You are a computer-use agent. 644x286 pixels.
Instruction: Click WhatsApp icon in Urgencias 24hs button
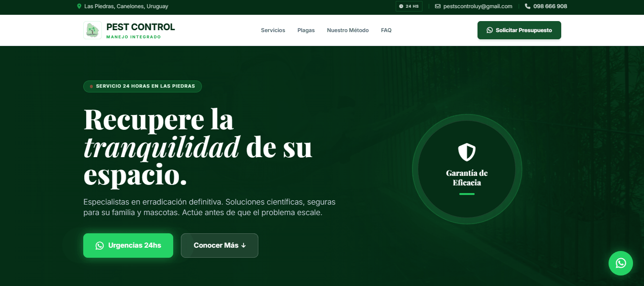click(100, 245)
